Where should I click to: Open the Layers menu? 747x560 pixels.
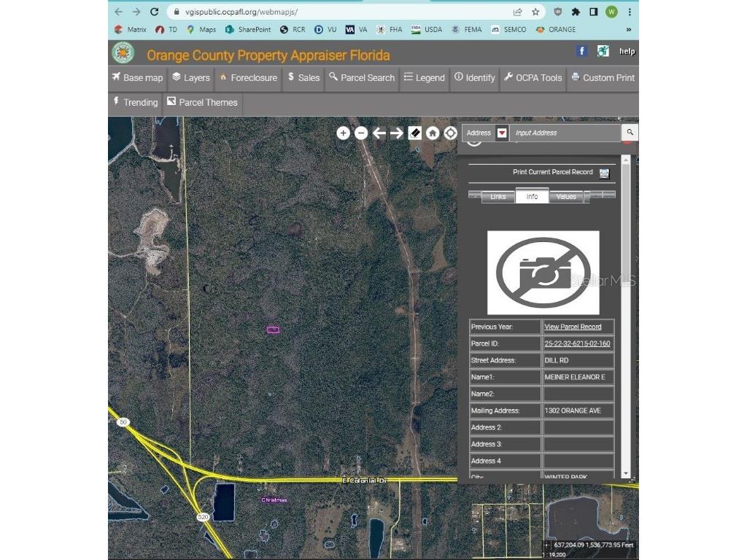190,78
